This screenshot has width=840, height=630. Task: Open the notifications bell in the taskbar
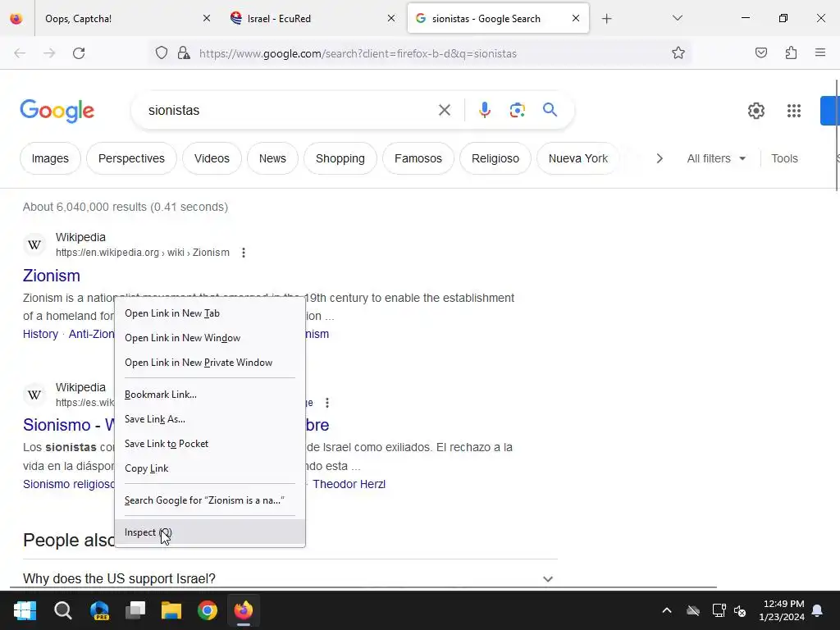coord(817,610)
